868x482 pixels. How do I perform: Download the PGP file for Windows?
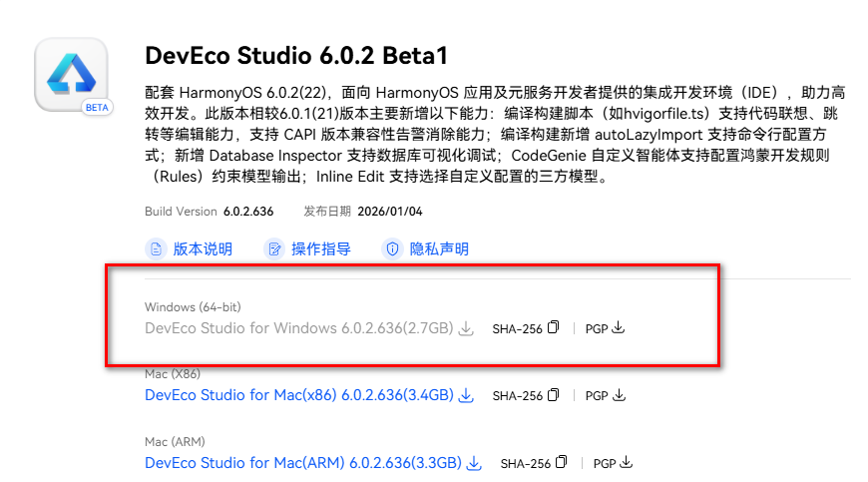pyautogui.click(x=618, y=327)
